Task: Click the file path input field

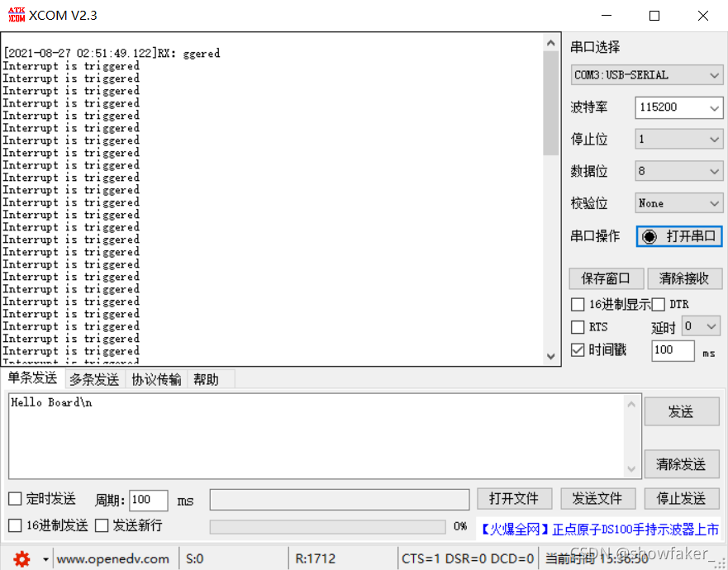Action: [340, 500]
